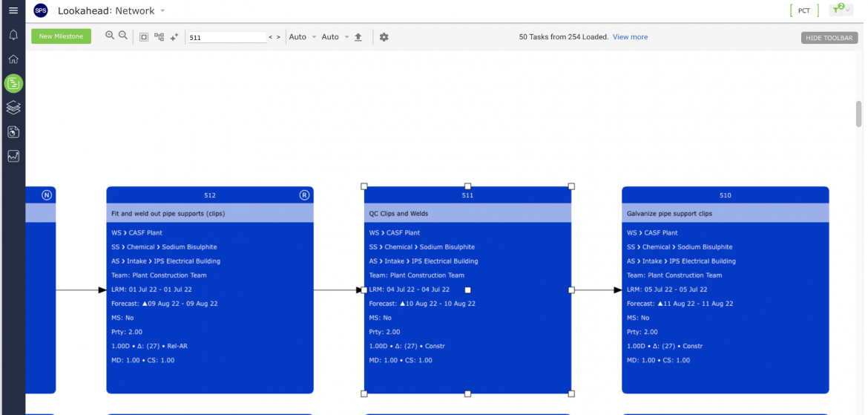This screenshot has width=868, height=415.
Task: Go to next search result arrow
Action: point(278,37)
